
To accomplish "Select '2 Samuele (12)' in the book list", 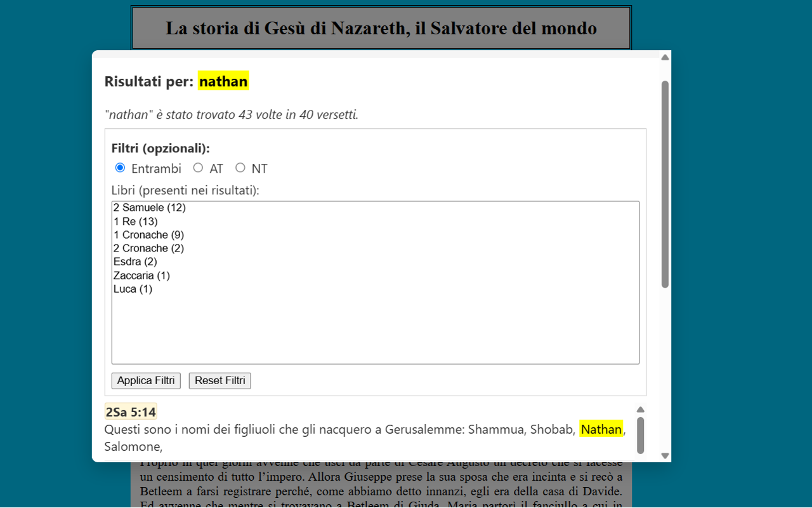I will click(x=150, y=207).
